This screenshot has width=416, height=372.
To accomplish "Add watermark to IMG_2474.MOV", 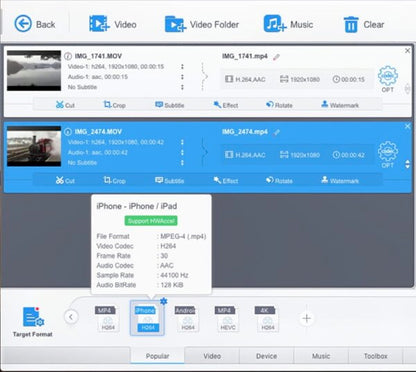I will click(x=340, y=181).
